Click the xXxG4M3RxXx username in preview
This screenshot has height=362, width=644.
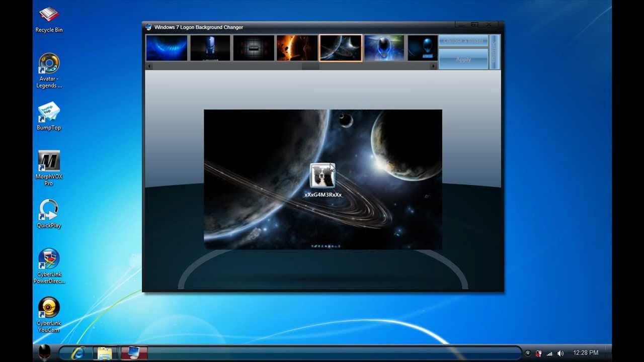323,195
